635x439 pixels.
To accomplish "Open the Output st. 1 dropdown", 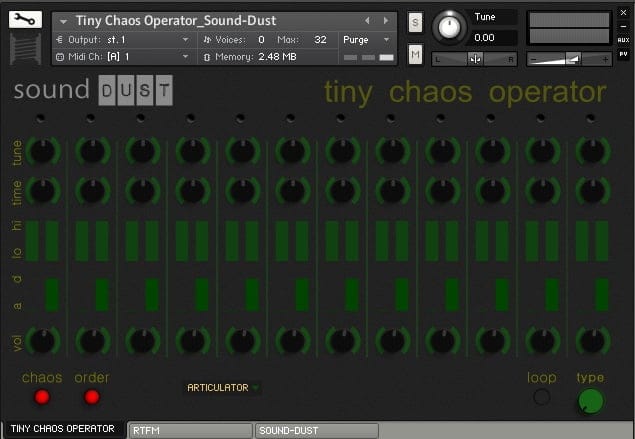I will (123, 40).
